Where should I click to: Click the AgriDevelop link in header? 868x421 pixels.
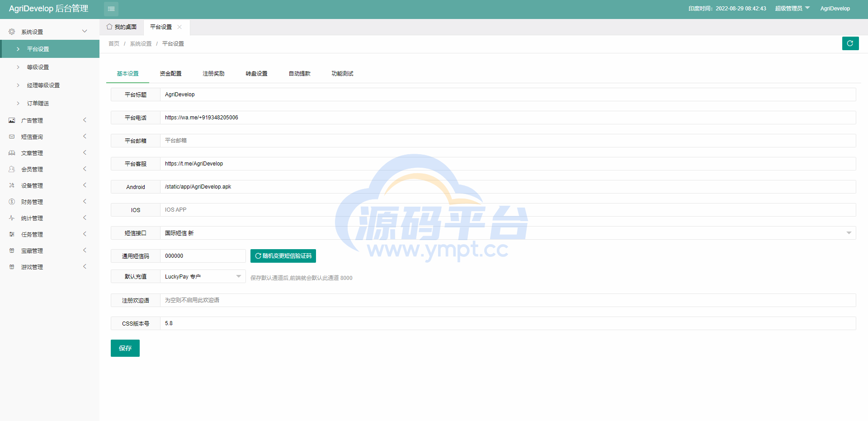[835, 8]
